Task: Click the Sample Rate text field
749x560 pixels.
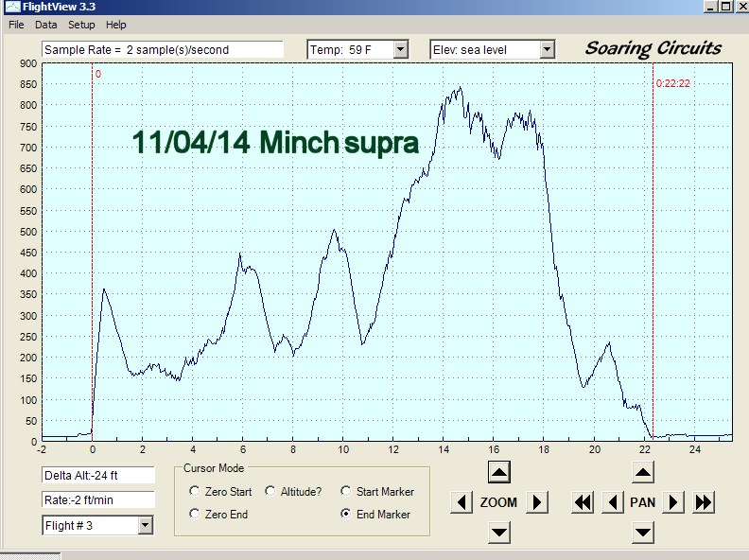Action: coord(163,50)
